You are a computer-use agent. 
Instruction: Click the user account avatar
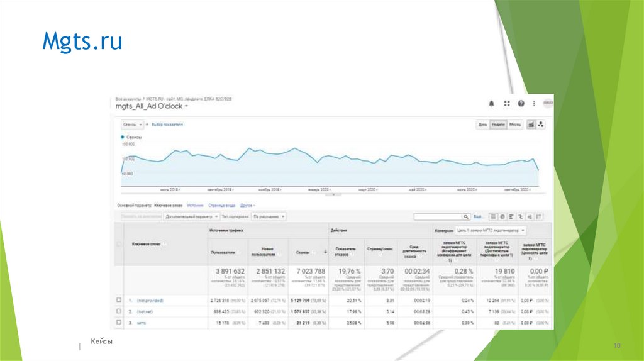click(x=548, y=103)
